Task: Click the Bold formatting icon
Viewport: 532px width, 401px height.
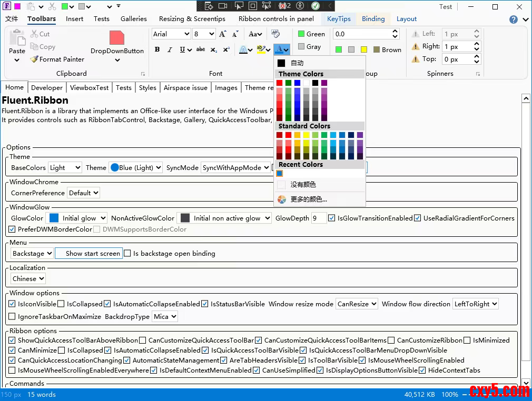Action: click(x=157, y=50)
